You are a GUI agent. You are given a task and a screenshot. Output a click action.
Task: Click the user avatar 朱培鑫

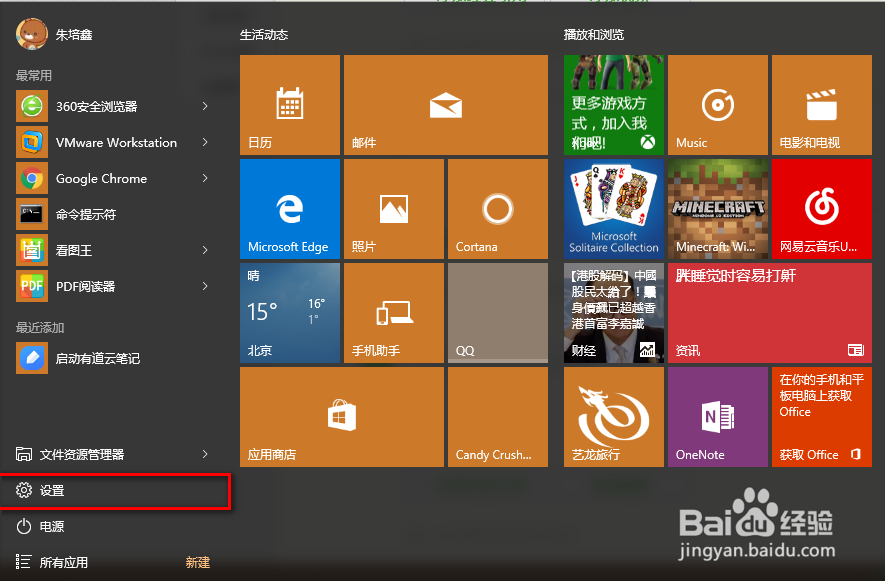coord(32,34)
